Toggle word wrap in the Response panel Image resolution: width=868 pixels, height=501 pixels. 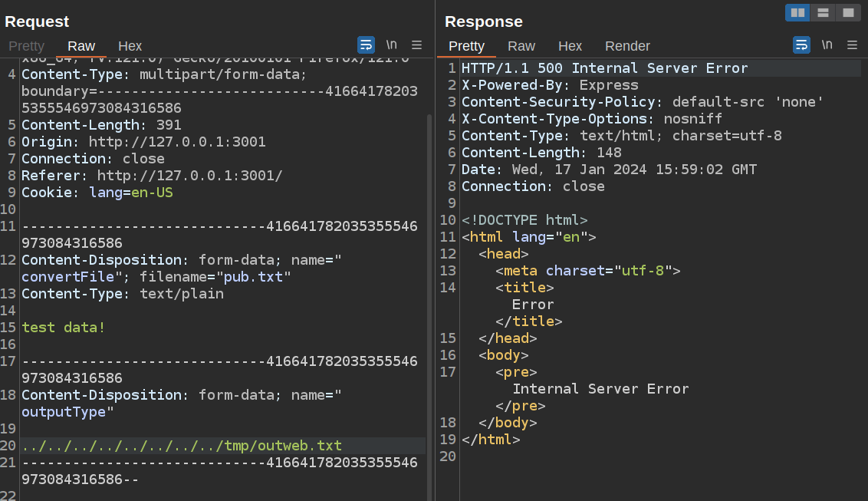(x=801, y=44)
